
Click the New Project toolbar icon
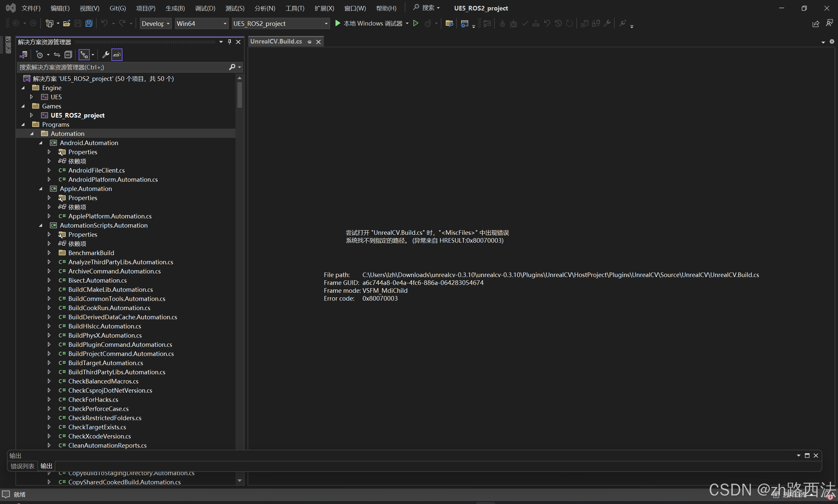[49, 24]
